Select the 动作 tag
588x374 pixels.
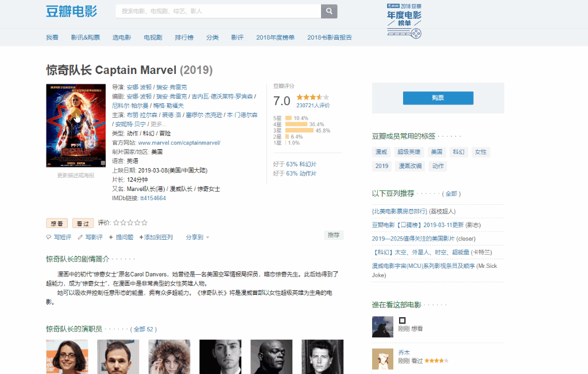click(438, 166)
